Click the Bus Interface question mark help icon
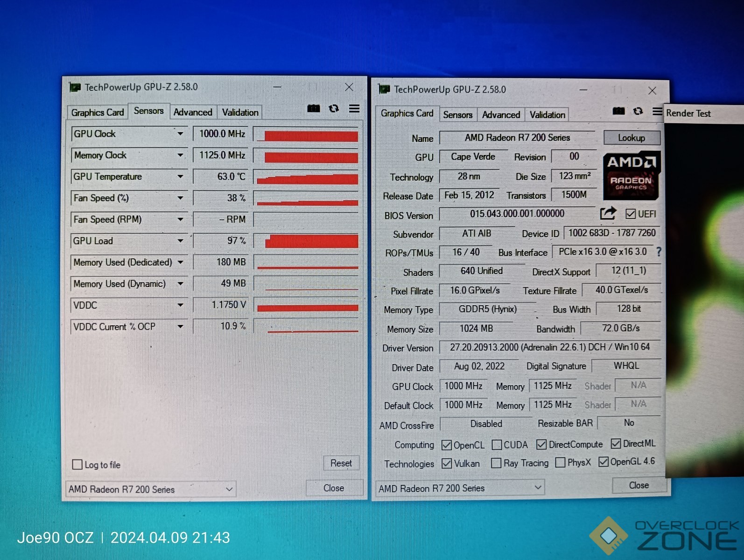 [659, 252]
